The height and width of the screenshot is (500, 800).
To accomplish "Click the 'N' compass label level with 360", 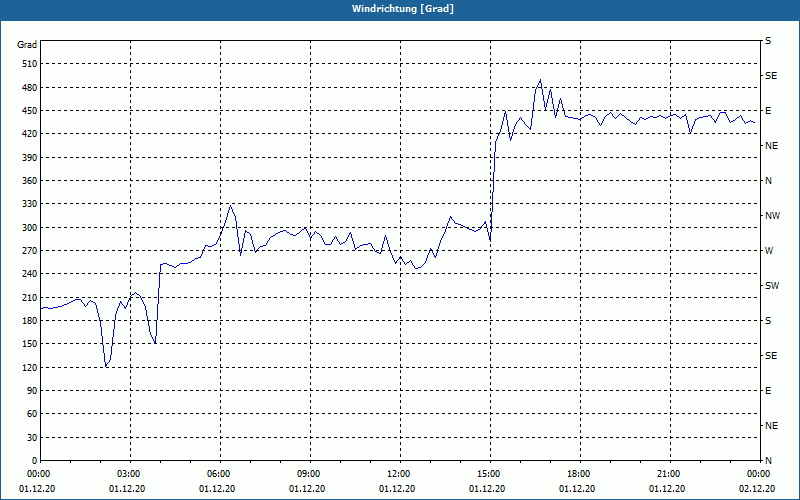I will 768,181.
